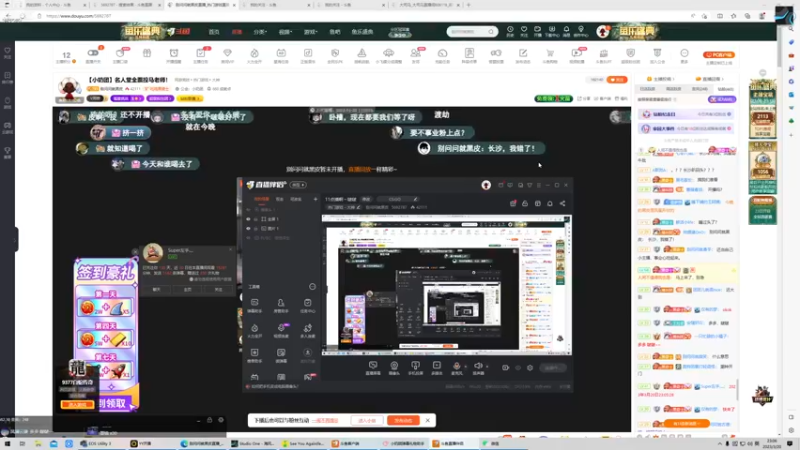800x450 pixels.
Task: Toggle visibility eye of 全屏1 source
Action: [248, 219]
